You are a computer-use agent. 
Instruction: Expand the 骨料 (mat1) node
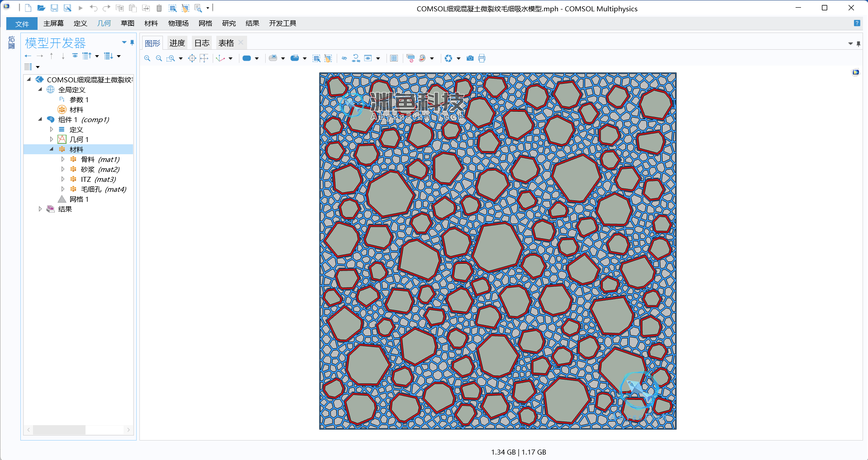point(63,159)
